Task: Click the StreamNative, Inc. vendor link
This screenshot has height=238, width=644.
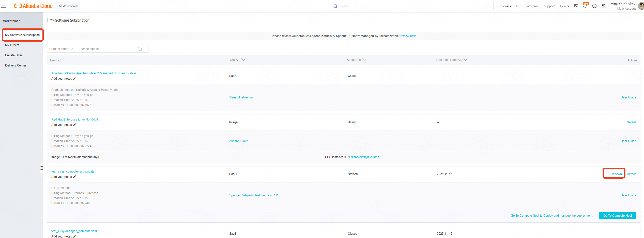Action: pyautogui.click(x=242, y=97)
